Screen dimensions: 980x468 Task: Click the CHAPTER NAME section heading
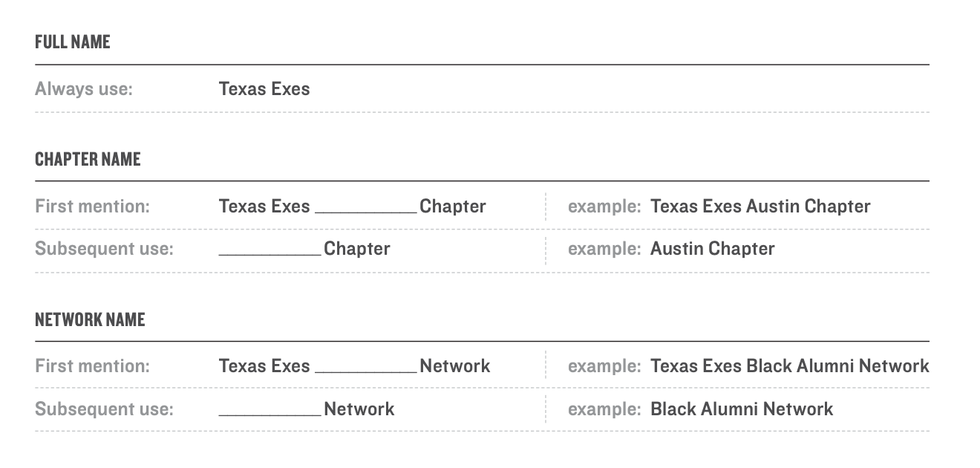88,159
